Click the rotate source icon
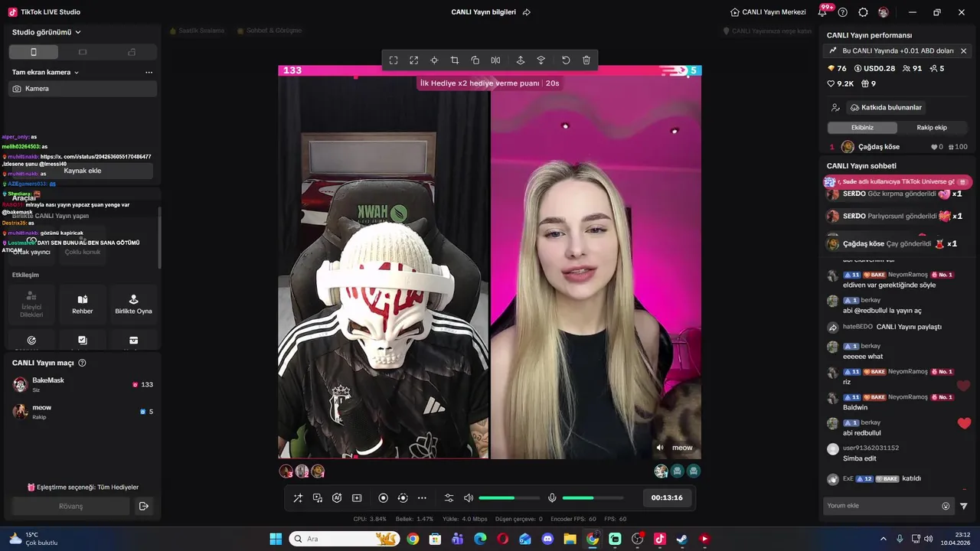The width and height of the screenshot is (980, 551). [566, 60]
